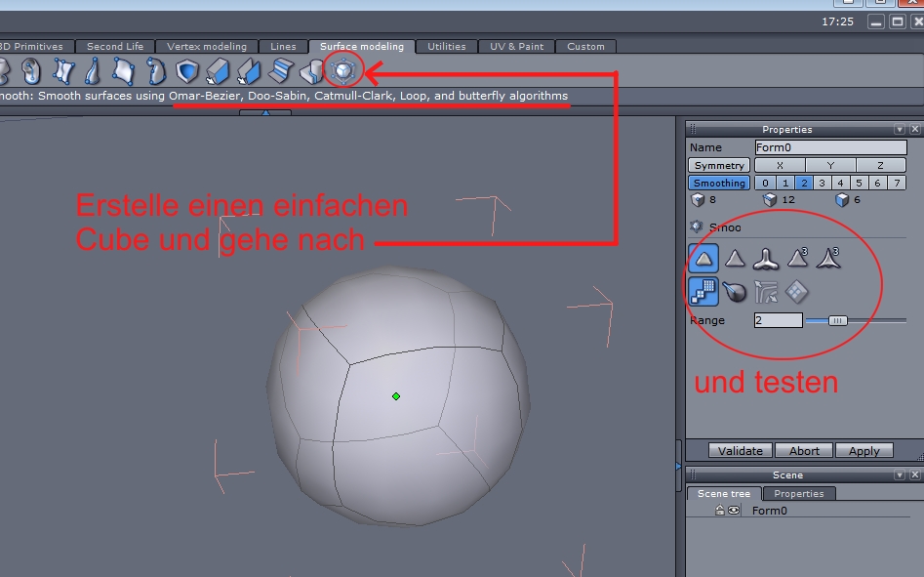The width and height of the screenshot is (924, 577).
Task: Click the twisted ruled surface tool icon
Action: coord(63,71)
